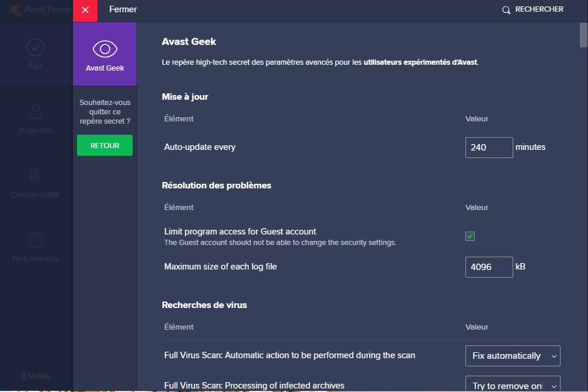Click the vertical scrollbar thumb
The image size is (588, 392).
click(583, 35)
